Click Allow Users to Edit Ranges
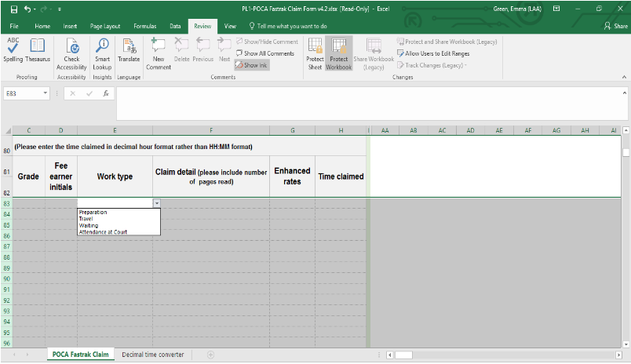Image resolution: width=631 pixels, height=364 pixels. (436, 53)
